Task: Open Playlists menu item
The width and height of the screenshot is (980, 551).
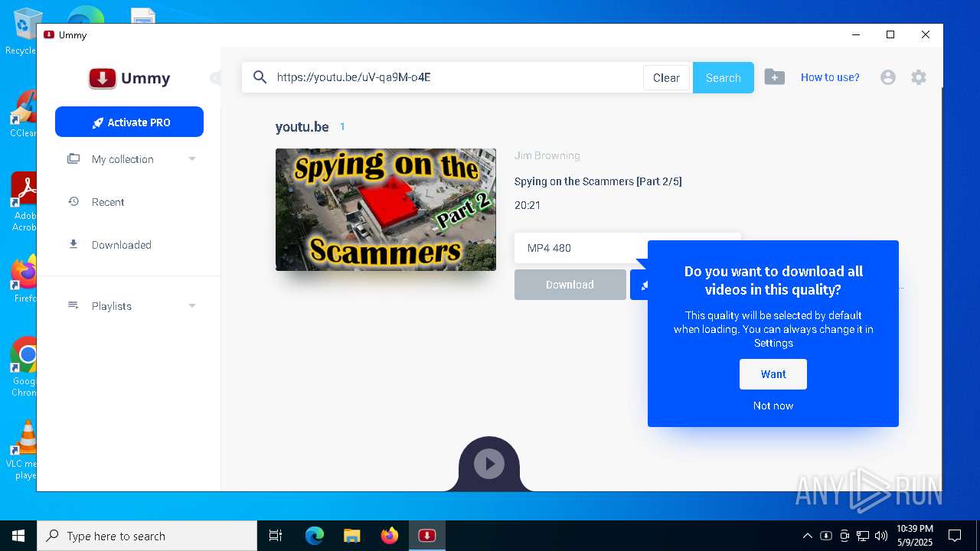Action: pos(112,306)
